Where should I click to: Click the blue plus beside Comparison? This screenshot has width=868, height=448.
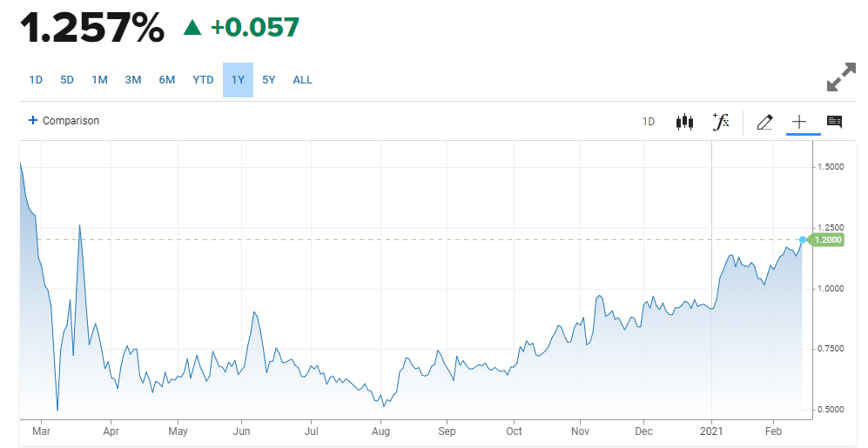pos(33,120)
